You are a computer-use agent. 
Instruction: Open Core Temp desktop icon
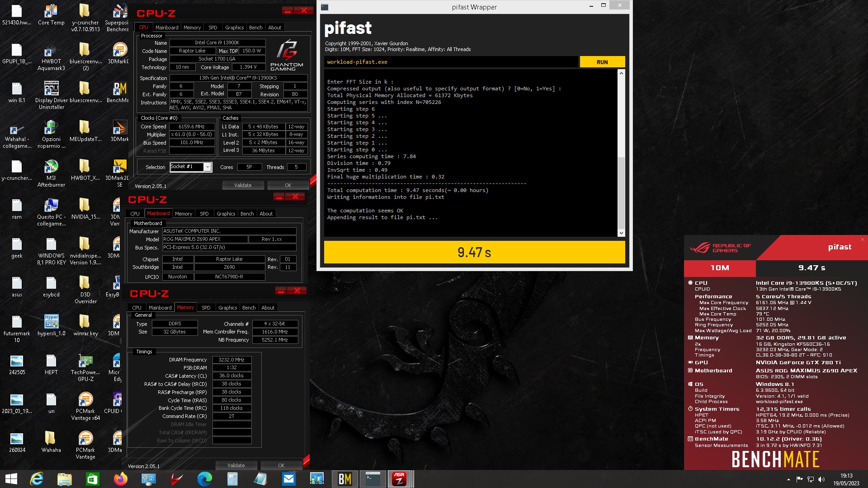(x=51, y=15)
